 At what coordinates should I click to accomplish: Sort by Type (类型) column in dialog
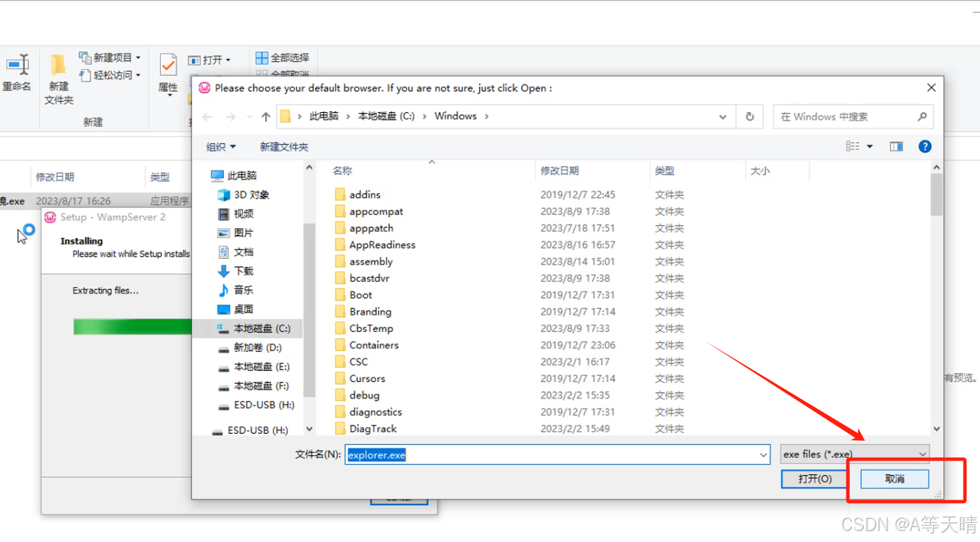click(664, 171)
